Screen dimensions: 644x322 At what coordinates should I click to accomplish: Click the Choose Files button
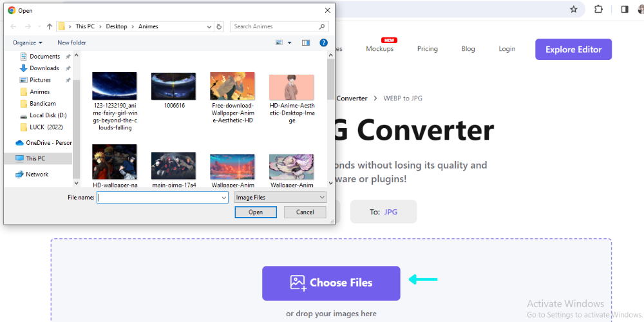point(331,283)
